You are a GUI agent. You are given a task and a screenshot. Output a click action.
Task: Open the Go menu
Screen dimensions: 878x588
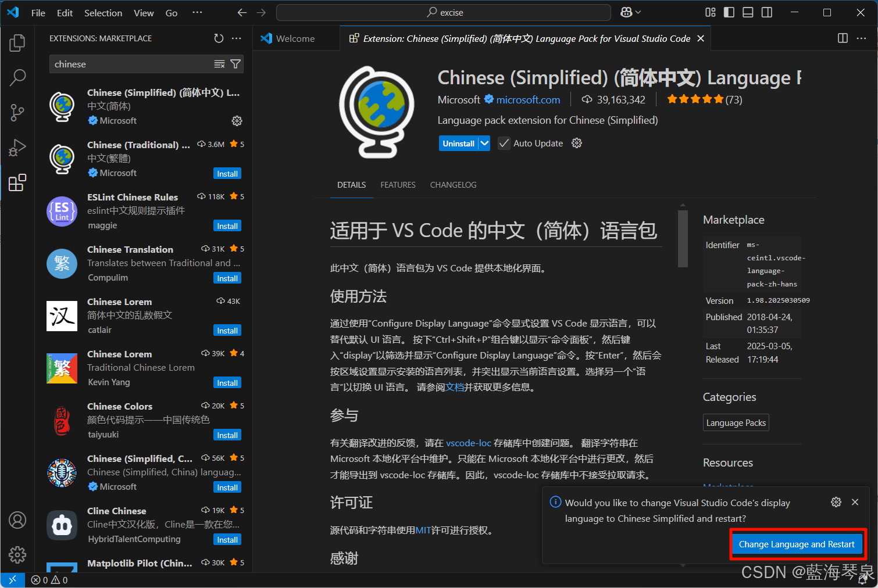(172, 13)
